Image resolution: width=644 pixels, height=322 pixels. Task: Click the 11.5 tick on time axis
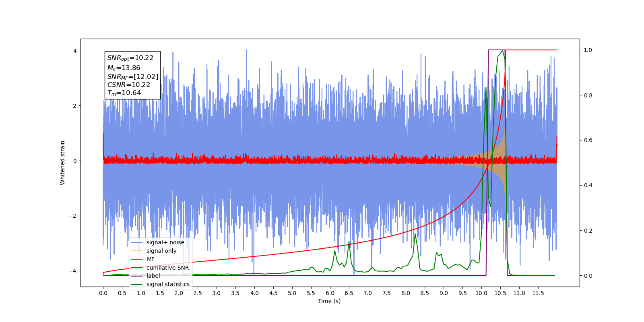pyautogui.click(x=538, y=293)
